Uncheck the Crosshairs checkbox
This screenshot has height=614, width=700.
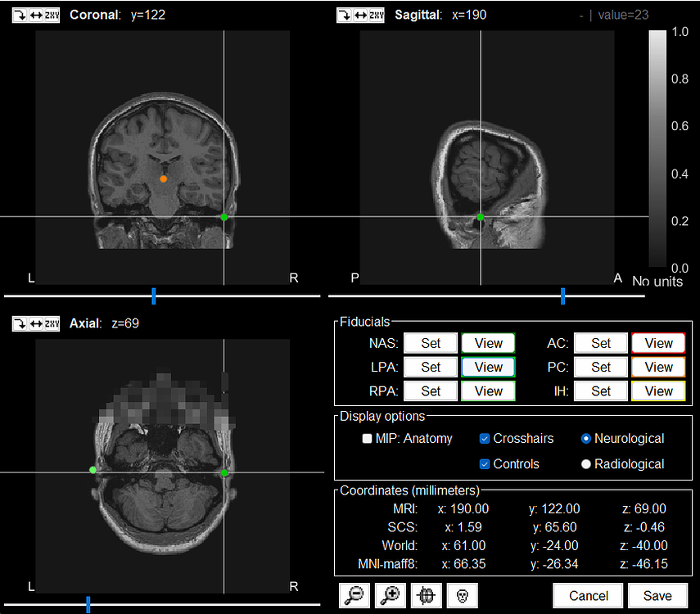point(485,439)
